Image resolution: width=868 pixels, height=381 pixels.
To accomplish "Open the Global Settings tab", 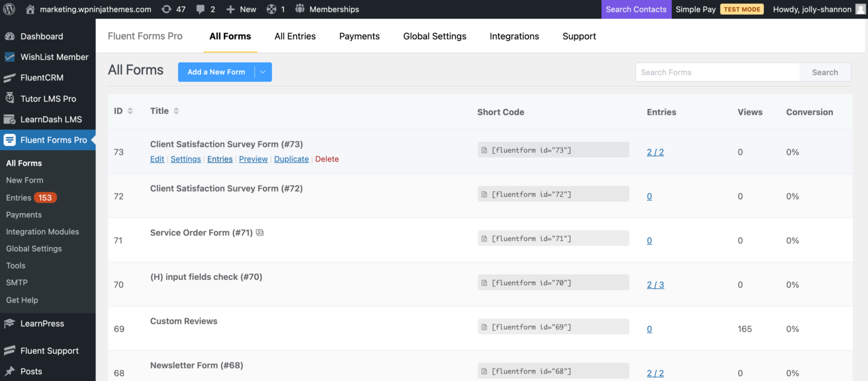I will (x=435, y=36).
